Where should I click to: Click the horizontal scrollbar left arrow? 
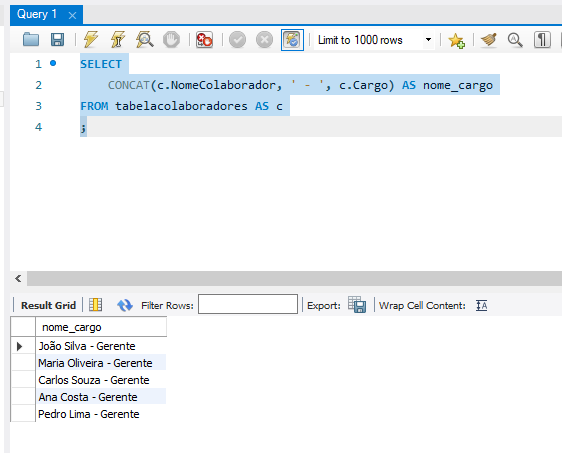coord(18,278)
